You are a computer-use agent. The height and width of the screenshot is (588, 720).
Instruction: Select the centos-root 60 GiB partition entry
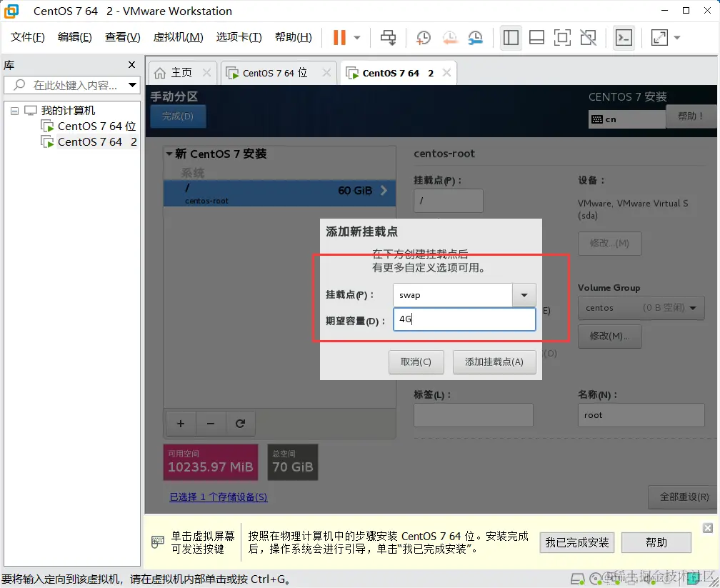pyautogui.click(x=279, y=193)
